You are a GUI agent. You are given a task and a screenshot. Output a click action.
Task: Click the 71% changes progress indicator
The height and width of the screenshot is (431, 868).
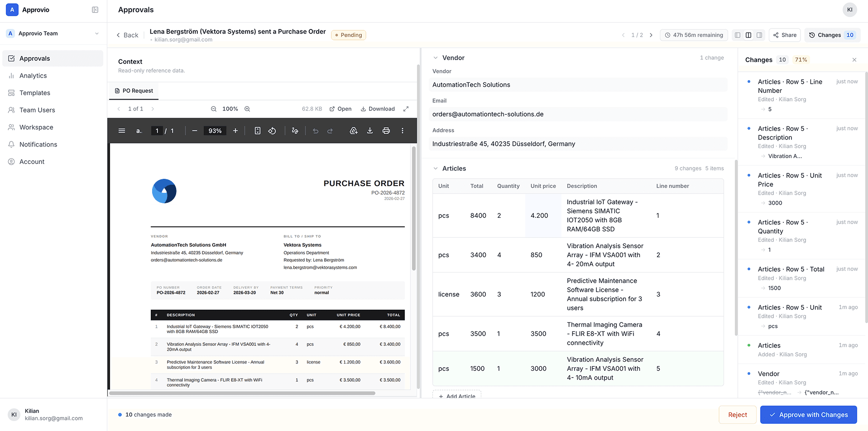[x=801, y=59]
